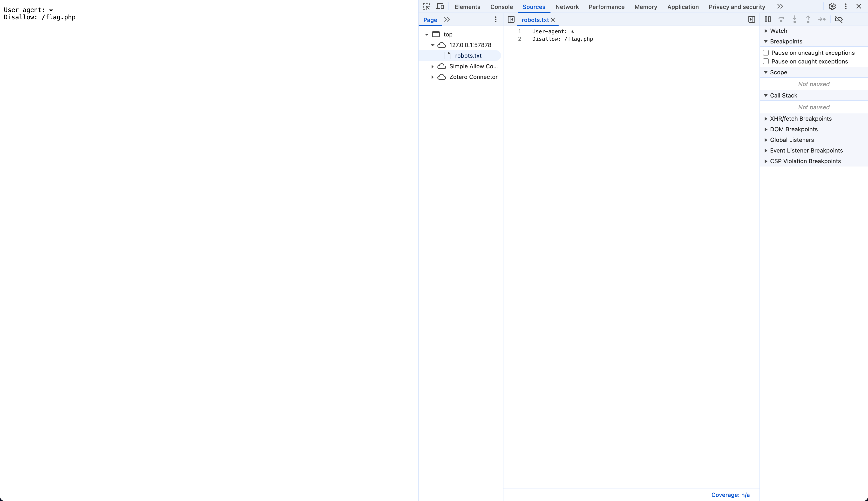
Task: Close the robots.txt editor tab
Action: pyautogui.click(x=553, y=20)
